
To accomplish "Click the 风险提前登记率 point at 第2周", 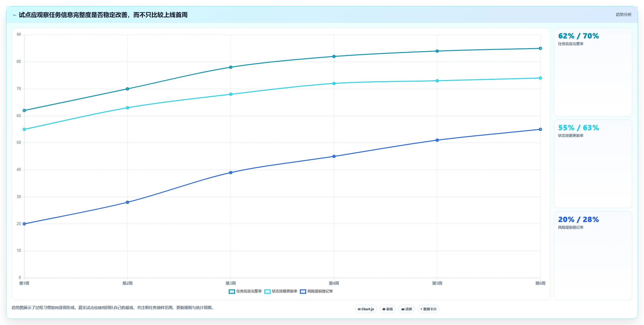I will pyautogui.click(x=127, y=202).
